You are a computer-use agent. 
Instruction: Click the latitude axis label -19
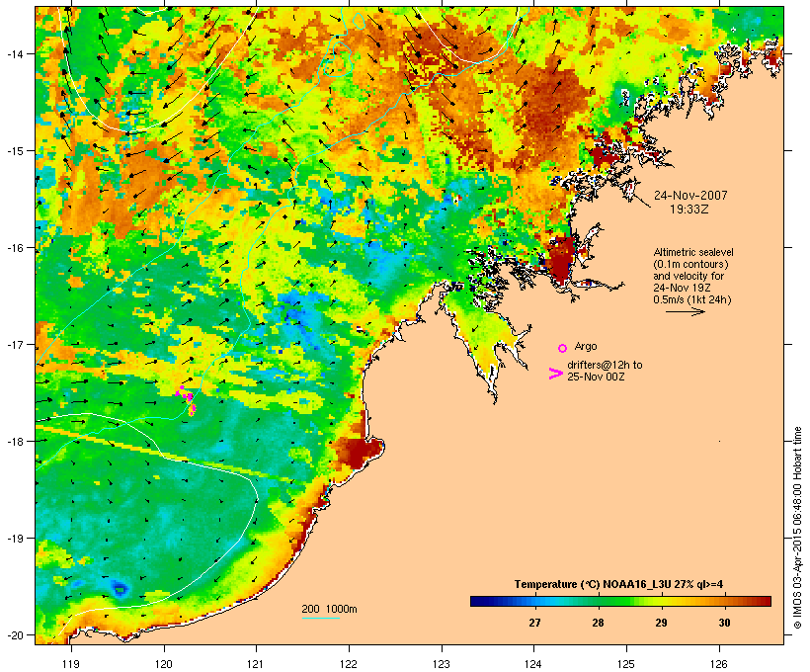pyautogui.click(x=14, y=539)
